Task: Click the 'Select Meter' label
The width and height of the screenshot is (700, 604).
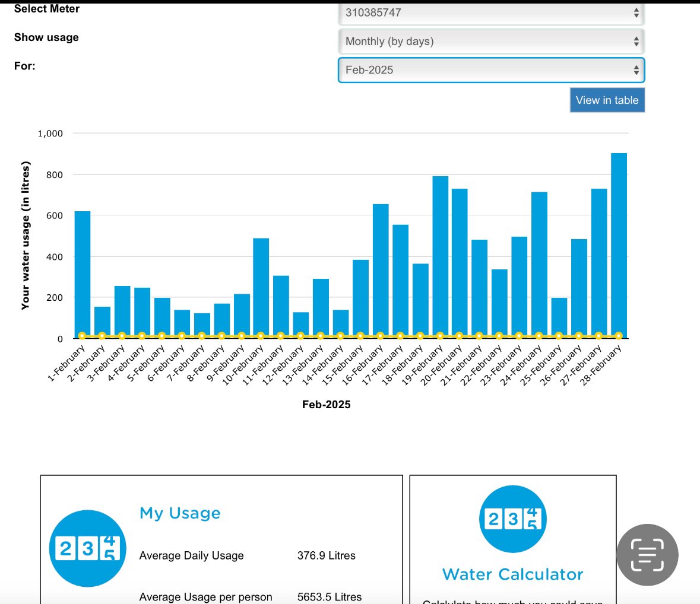Action: click(x=47, y=9)
